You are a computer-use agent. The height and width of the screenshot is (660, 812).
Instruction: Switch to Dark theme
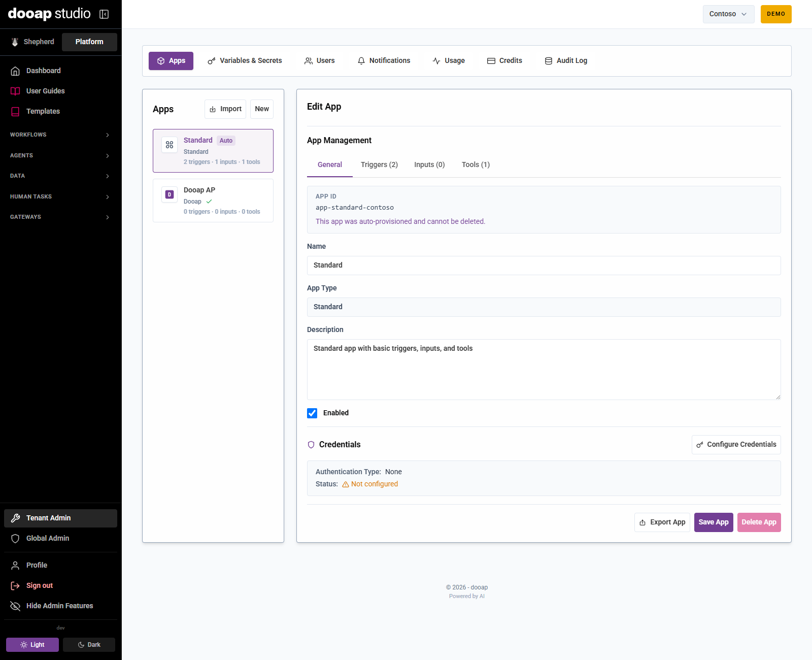89,645
